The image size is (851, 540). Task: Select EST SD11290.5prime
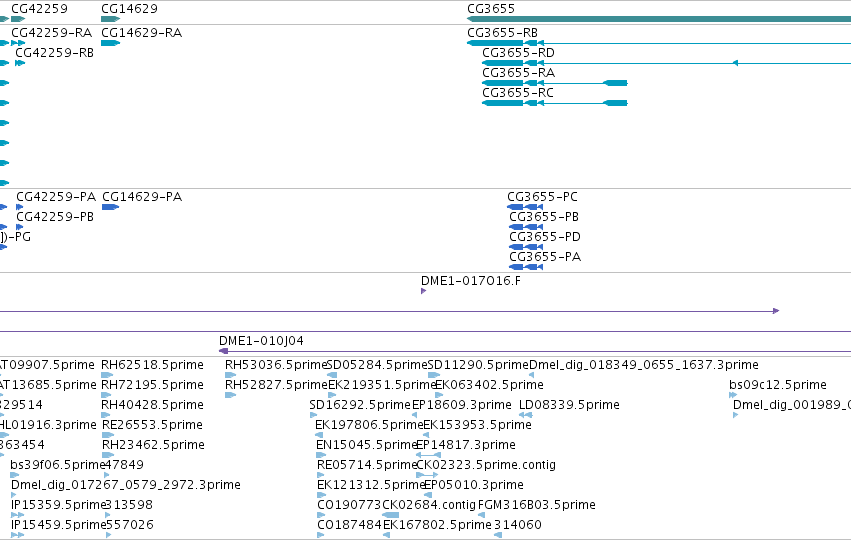(x=478, y=365)
